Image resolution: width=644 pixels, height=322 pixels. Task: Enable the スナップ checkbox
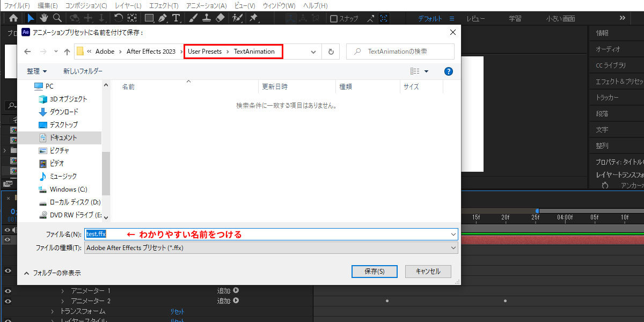pyautogui.click(x=334, y=19)
